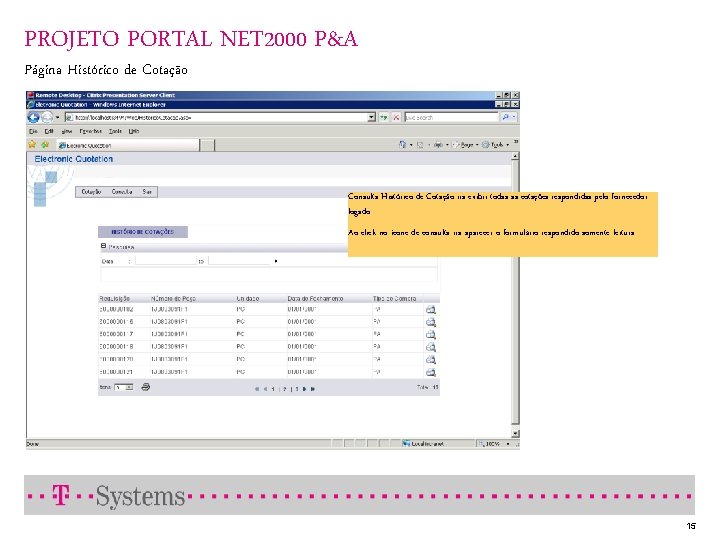
Task: Select the Electronic Quotation browser tab
Action: (128, 146)
